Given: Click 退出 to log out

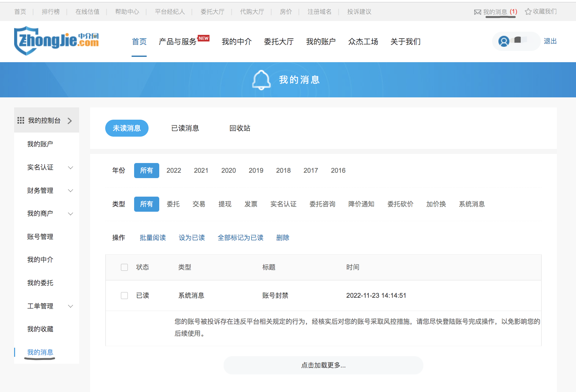Looking at the screenshot, I should click(550, 41).
